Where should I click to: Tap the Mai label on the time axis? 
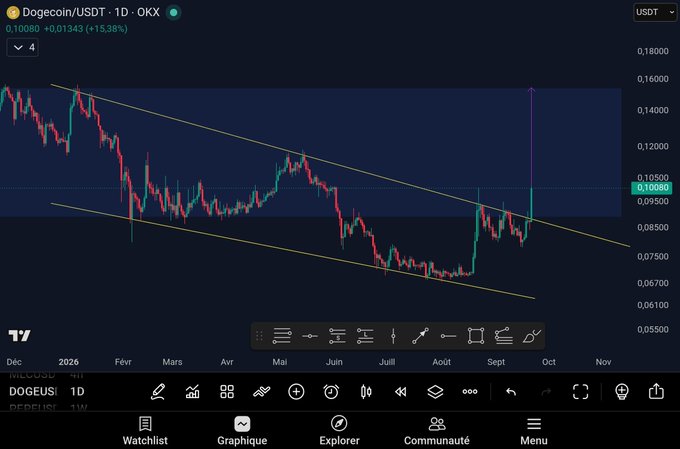coord(279,362)
